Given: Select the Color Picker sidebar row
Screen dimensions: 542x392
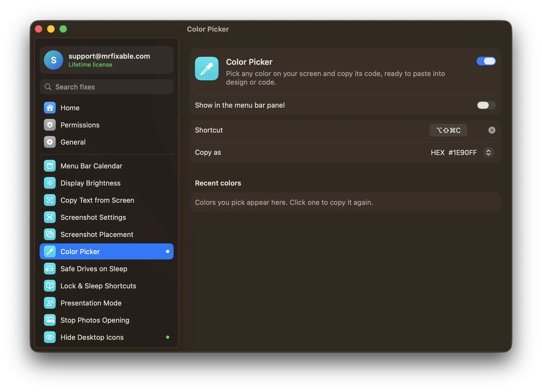Looking at the screenshot, I should pos(107,251).
